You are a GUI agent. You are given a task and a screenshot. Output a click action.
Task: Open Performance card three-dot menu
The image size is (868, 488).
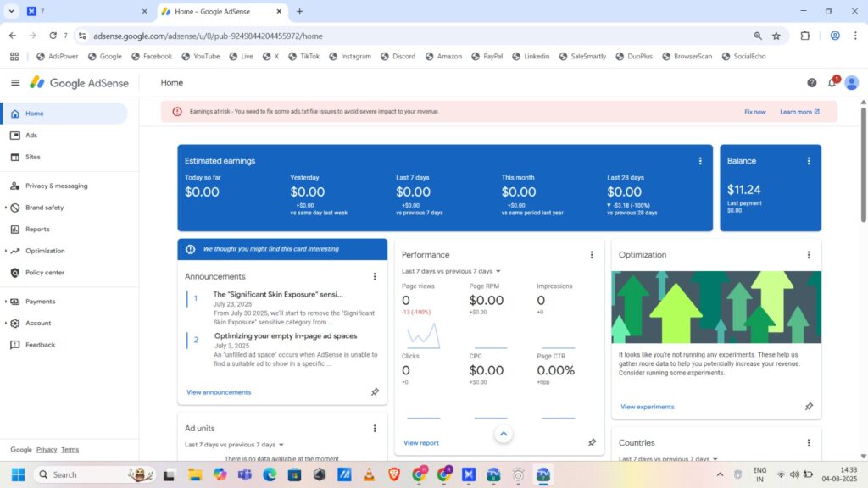pos(592,254)
